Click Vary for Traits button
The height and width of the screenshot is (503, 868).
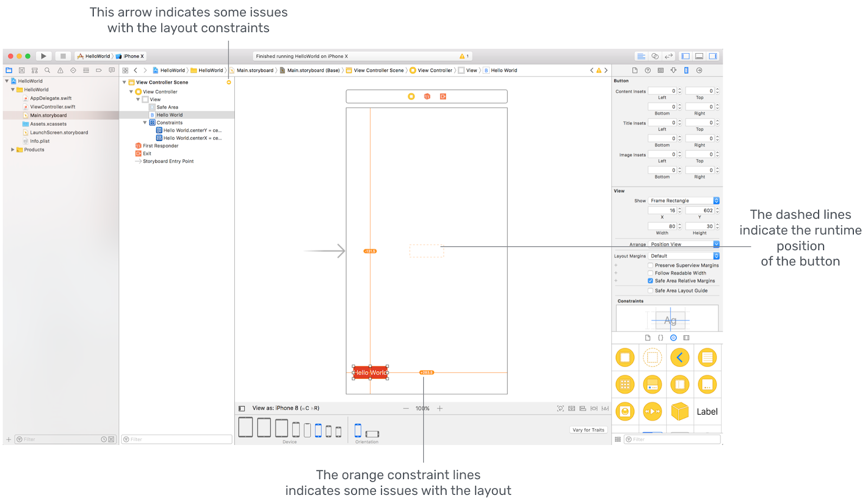(x=589, y=430)
